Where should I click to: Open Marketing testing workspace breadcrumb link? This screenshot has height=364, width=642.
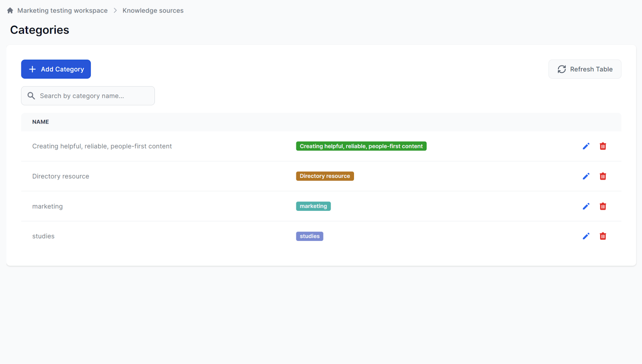point(62,10)
